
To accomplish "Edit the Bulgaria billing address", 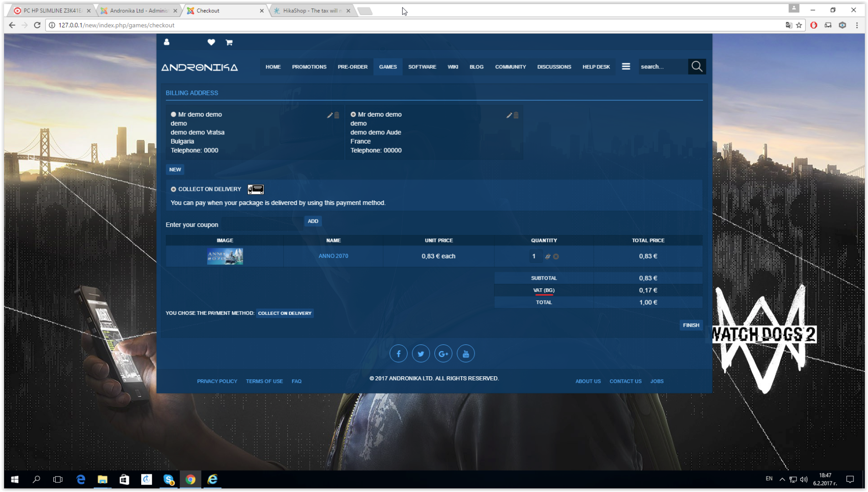I will (x=330, y=115).
